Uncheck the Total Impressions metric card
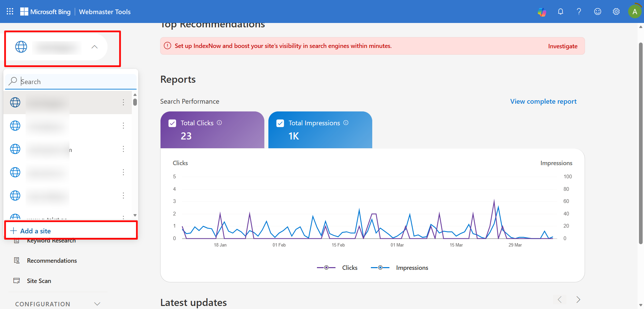This screenshot has height=309, width=644. click(280, 123)
